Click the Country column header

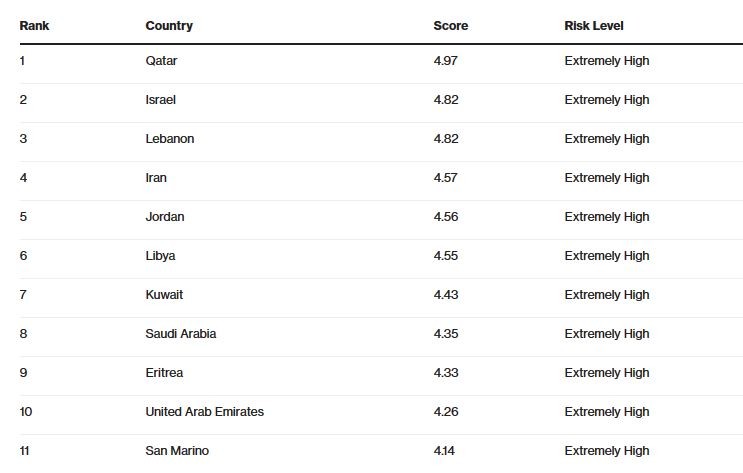[169, 25]
